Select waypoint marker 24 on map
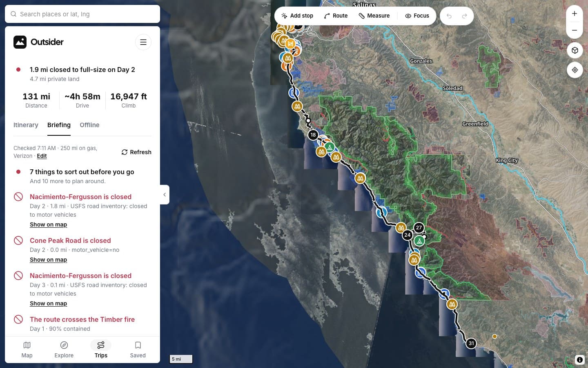 click(407, 235)
